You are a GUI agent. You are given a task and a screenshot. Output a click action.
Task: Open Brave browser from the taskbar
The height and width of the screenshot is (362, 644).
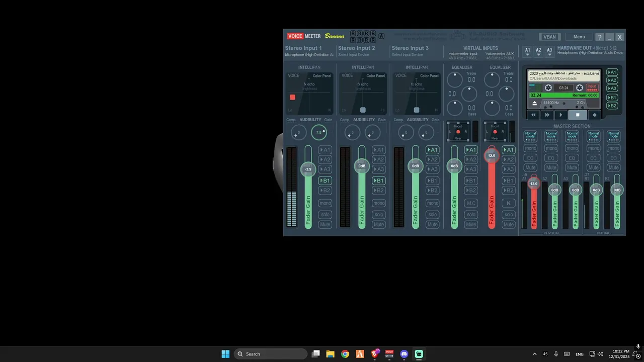(x=375, y=354)
